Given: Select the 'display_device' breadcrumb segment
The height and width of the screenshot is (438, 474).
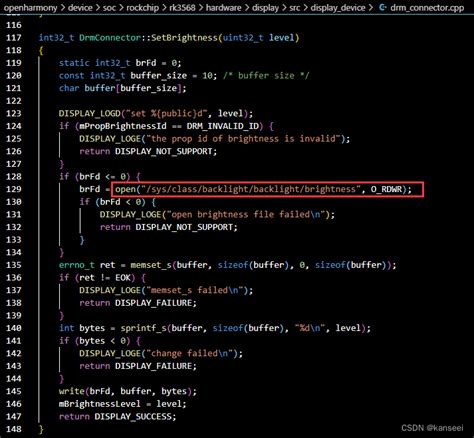Looking at the screenshot, I should tap(338, 7).
